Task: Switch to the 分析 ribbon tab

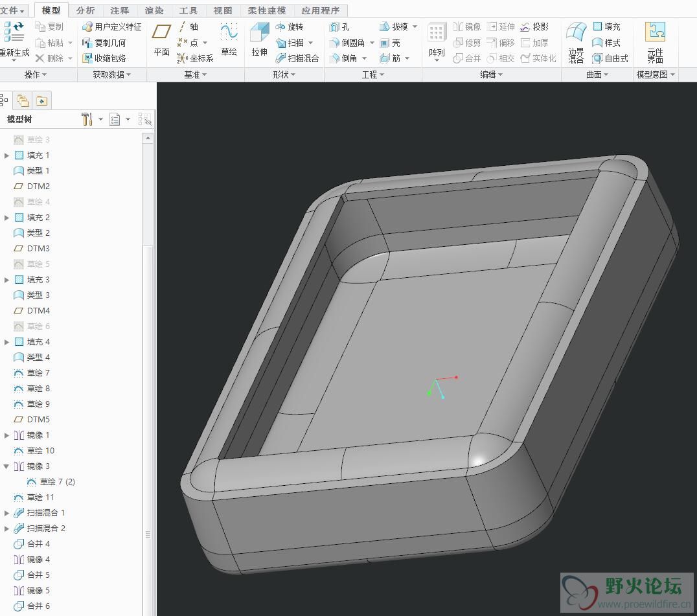Action: coord(86,10)
